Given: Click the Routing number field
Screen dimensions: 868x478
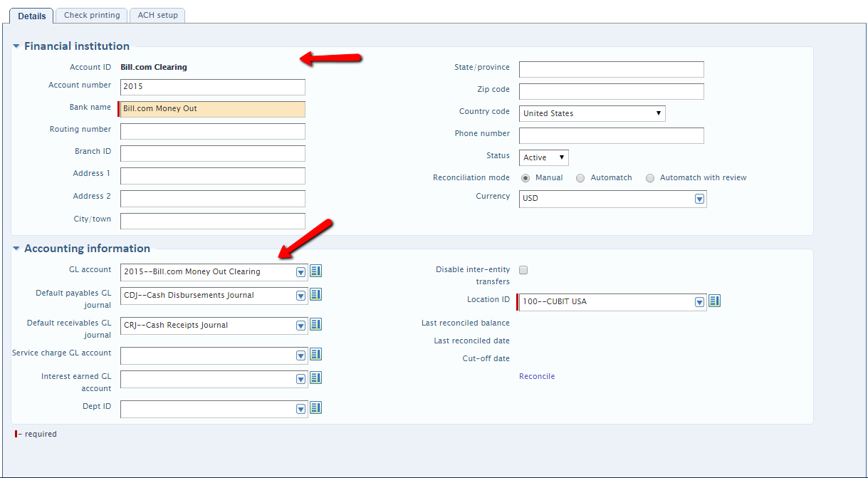Looking at the screenshot, I should pyautogui.click(x=213, y=131).
